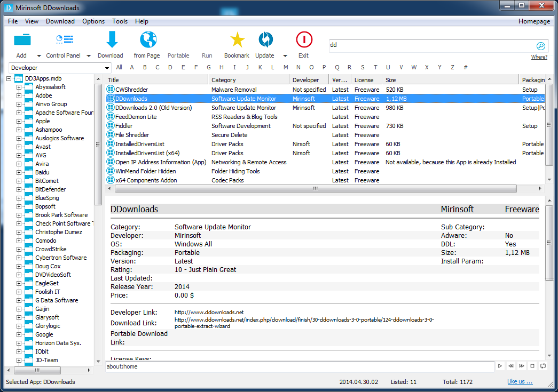
Task: Click the browser refresh icon
Action: [543, 366]
